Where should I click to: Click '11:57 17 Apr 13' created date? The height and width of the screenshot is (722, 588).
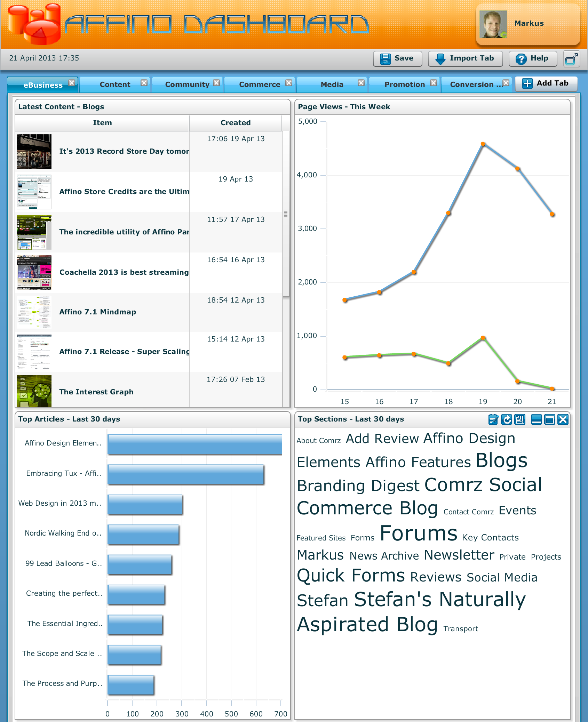236,219
